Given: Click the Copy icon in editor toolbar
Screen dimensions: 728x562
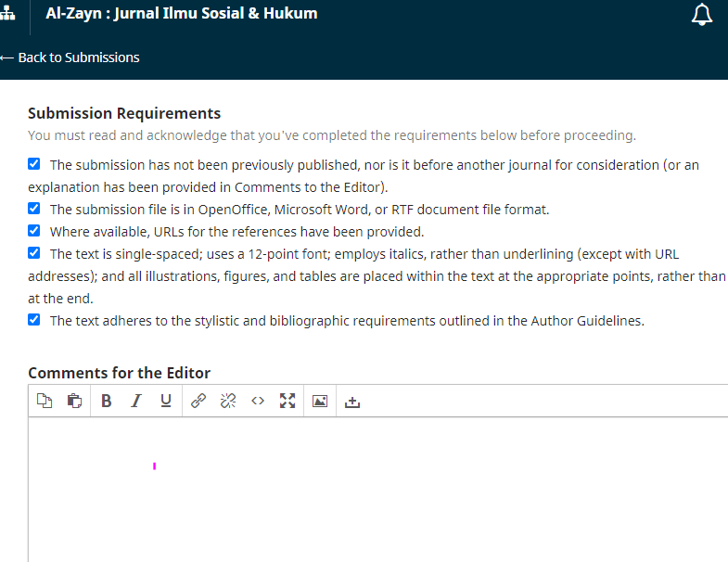Looking at the screenshot, I should coord(45,401).
